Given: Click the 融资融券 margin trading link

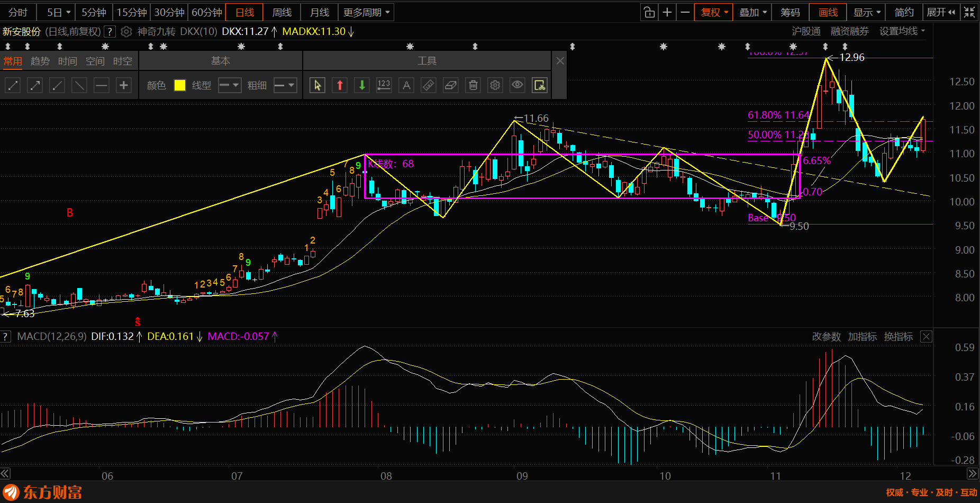Looking at the screenshot, I should (x=849, y=31).
